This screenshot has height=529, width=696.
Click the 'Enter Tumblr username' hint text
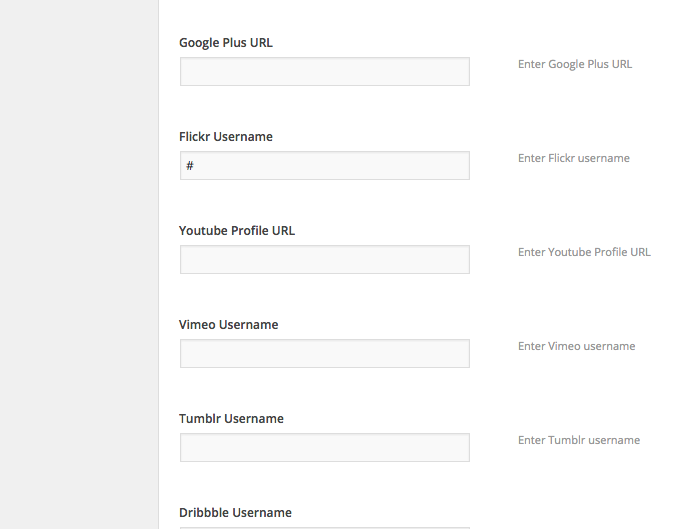(x=579, y=441)
